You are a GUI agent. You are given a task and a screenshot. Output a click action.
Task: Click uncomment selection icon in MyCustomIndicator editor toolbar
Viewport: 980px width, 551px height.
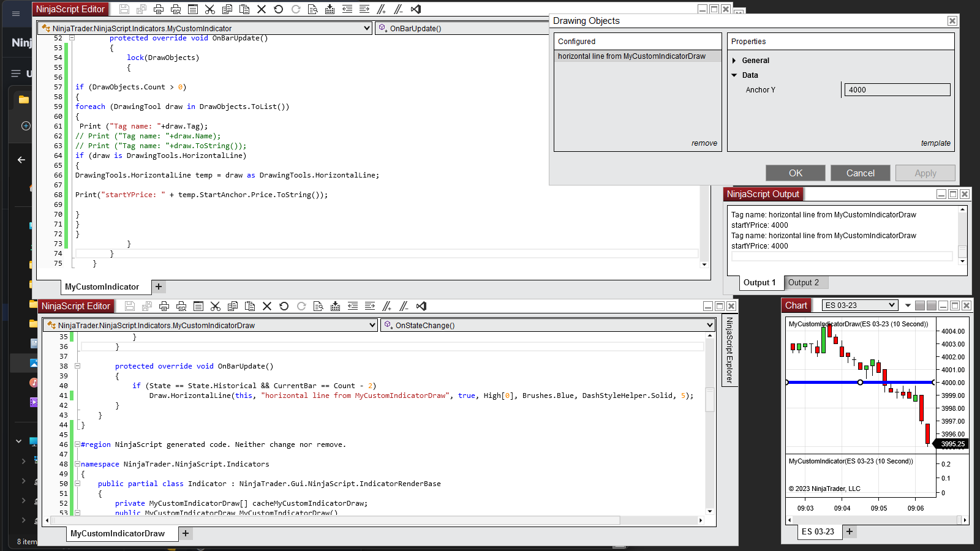click(x=398, y=9)
